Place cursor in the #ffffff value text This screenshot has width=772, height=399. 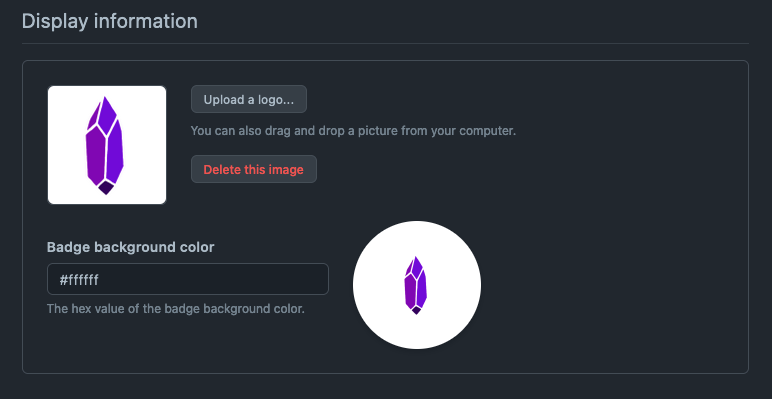(x=79, y=280)
